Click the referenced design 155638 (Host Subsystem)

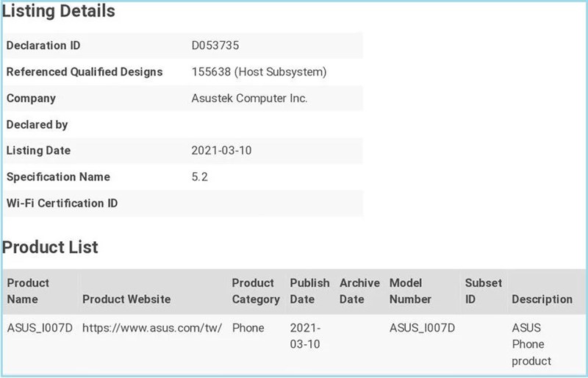click(258, 72)
